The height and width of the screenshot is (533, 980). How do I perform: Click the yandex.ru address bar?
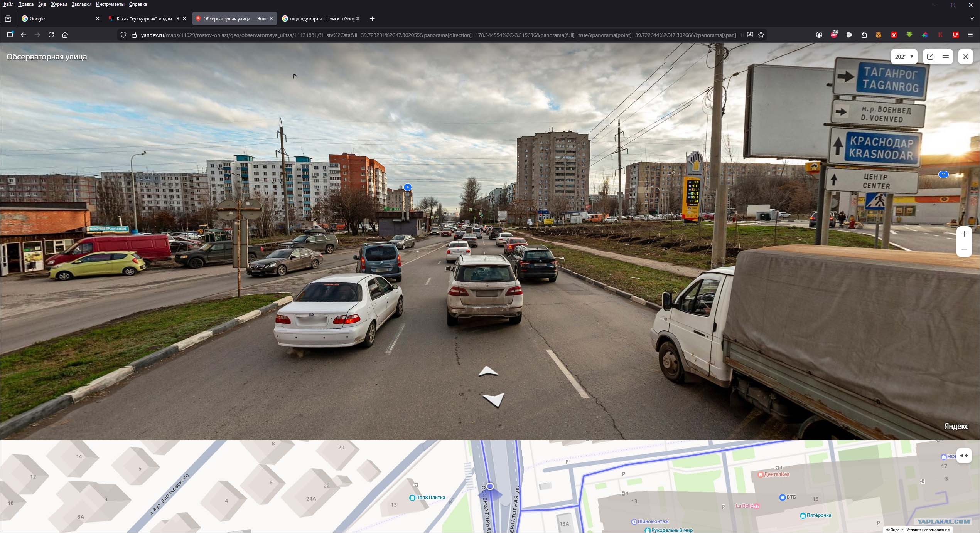[x=424, y=35]
